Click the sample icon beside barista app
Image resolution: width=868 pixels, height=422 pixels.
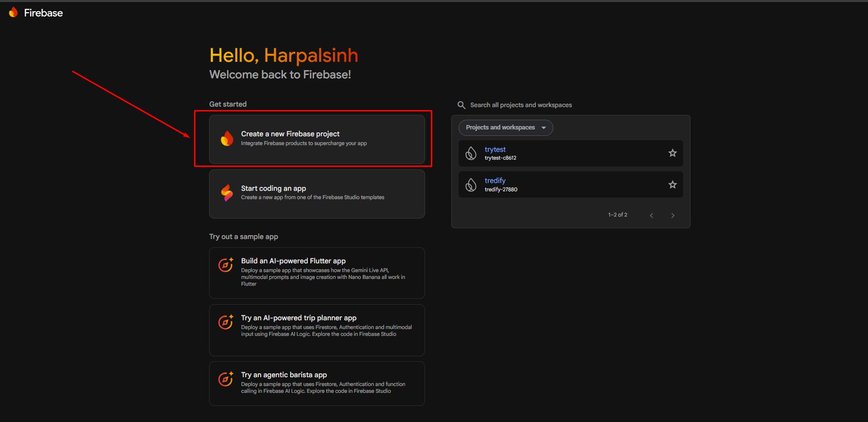tap(226, 379)
